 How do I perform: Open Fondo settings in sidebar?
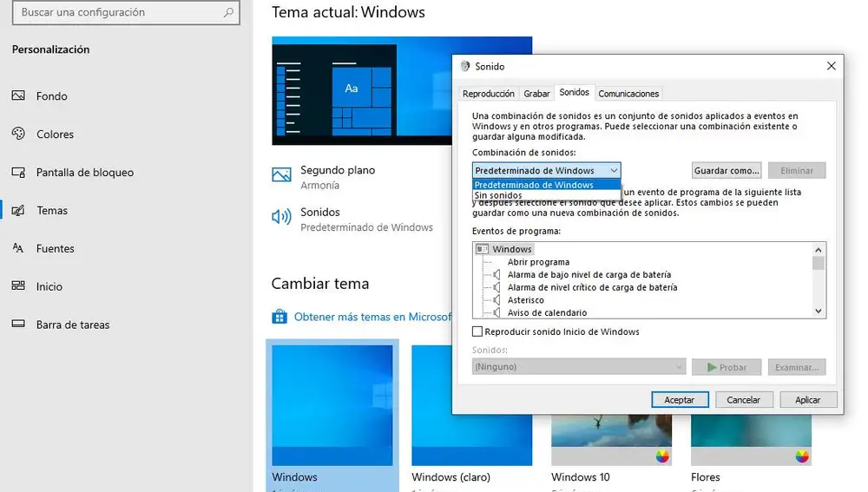point(51,95)
